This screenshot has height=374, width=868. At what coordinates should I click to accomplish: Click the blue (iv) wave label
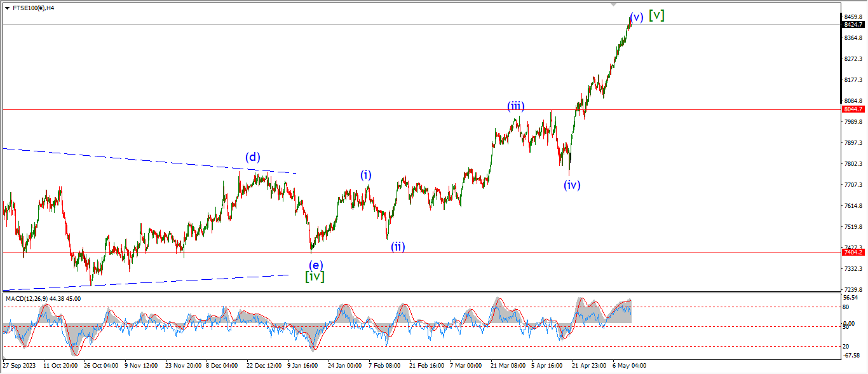click(572, 185)
